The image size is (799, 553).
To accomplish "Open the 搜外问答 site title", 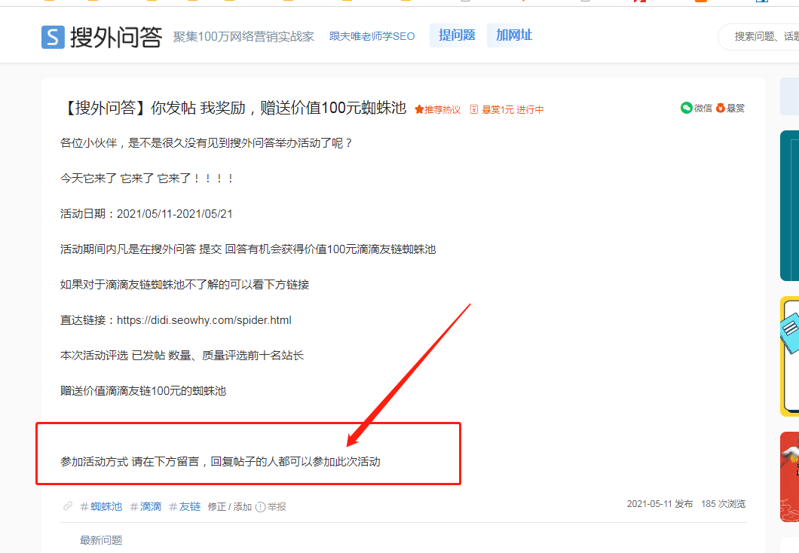I will tap(116, 37).
